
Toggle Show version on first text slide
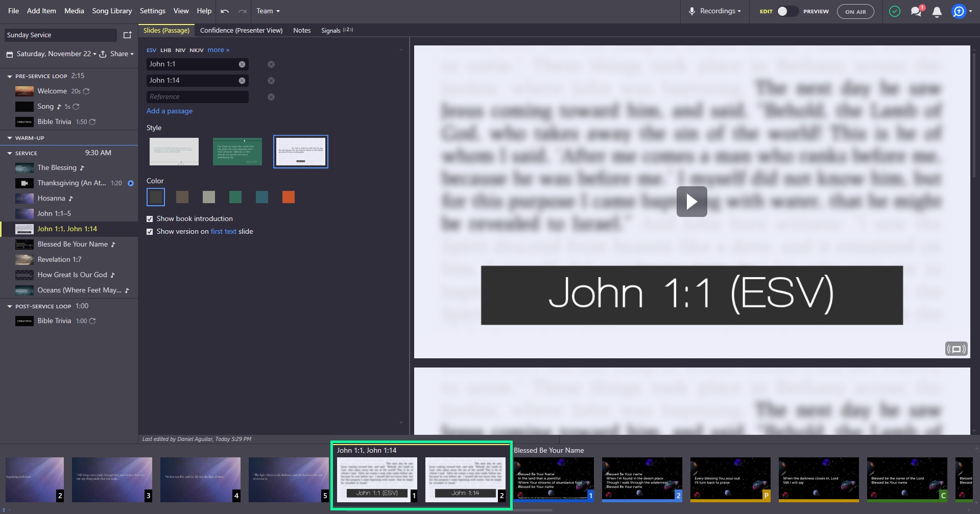point(150,232)
